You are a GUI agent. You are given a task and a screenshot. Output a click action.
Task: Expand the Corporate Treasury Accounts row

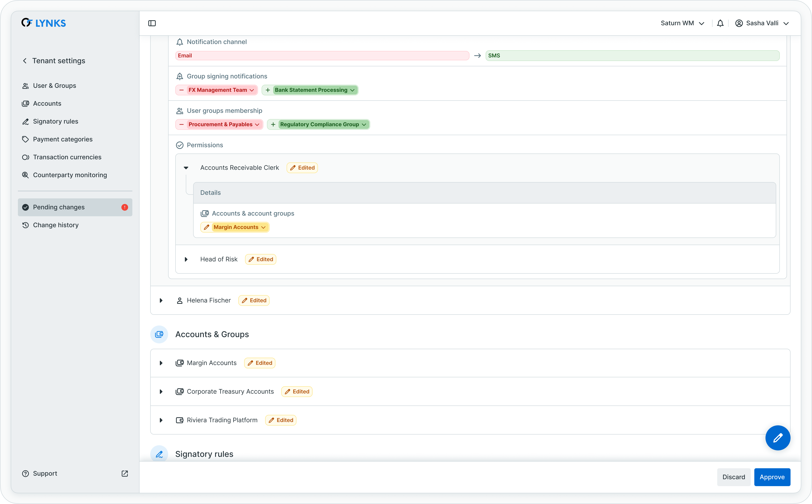click(x=161, y=392)
